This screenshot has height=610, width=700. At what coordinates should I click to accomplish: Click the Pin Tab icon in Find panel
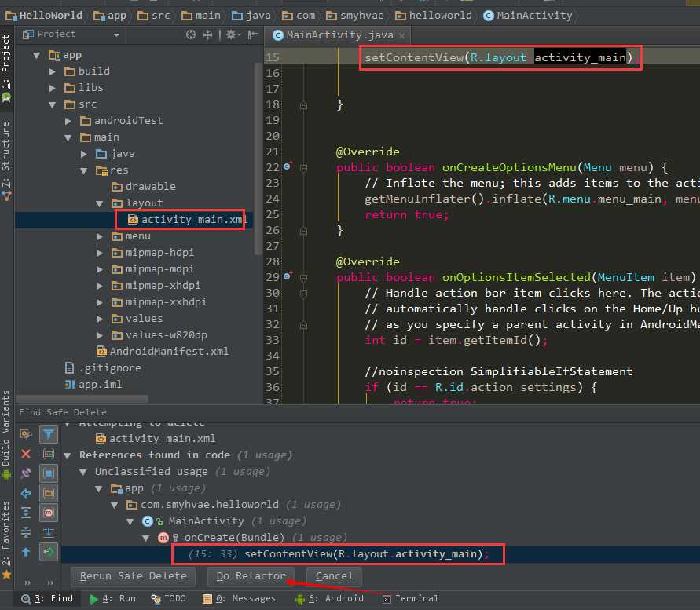pyautogui.click(x=26, y=473)
